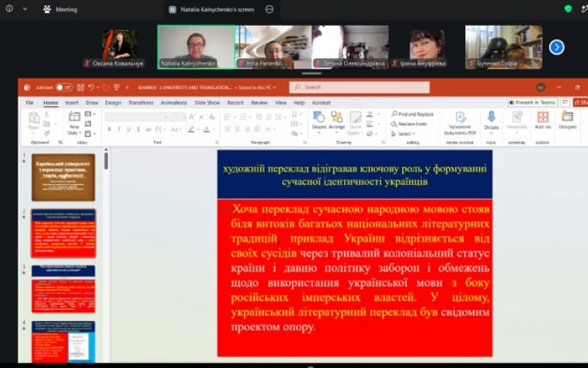
Task: Toggle text Shadow formatting
Action: [138, 130]
